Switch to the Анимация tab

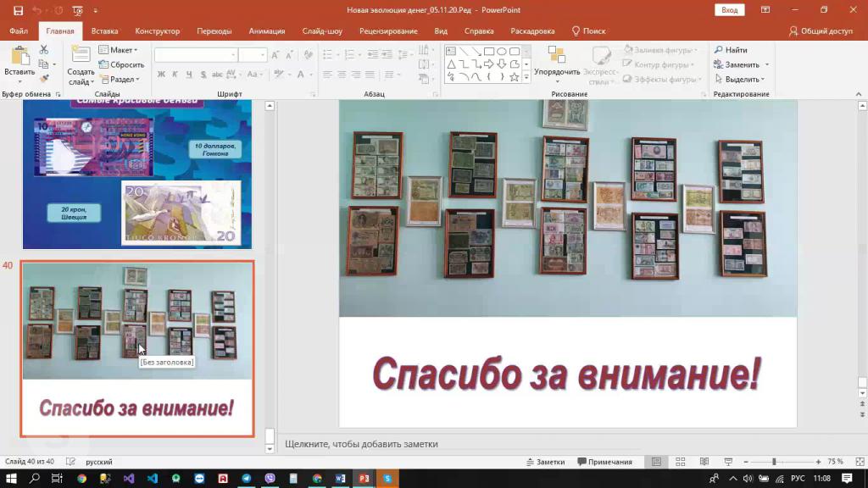(x=267, y=31)
